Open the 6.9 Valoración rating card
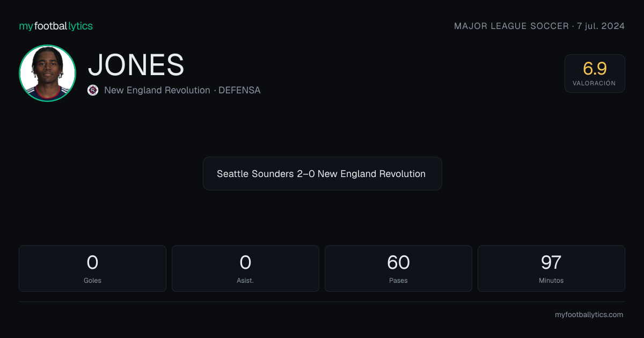This screenshot has height=338, width=644. [595, 74]
